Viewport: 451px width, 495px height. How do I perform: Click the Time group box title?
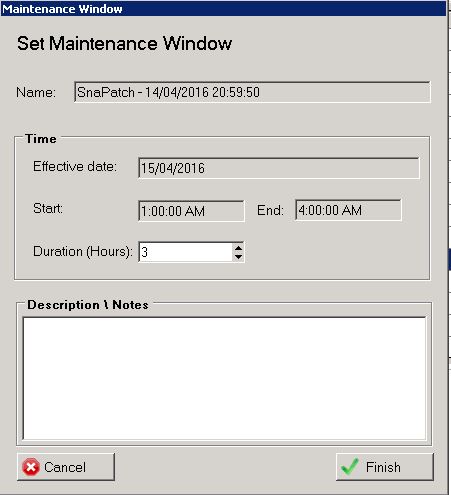click(41, 139)
